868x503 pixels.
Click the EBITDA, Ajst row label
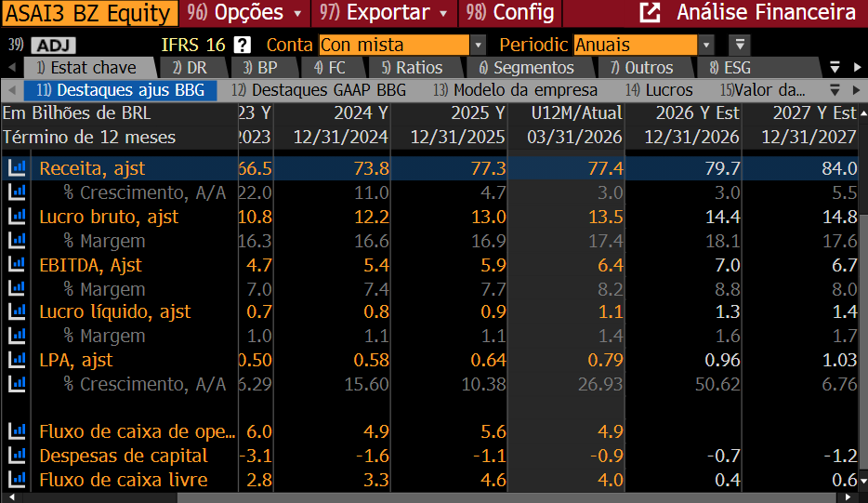pos(91,265)
